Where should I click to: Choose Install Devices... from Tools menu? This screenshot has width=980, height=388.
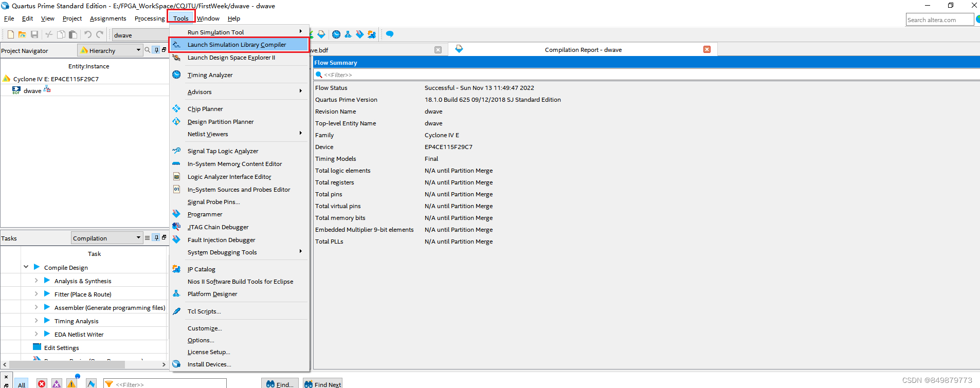[239, 364]
